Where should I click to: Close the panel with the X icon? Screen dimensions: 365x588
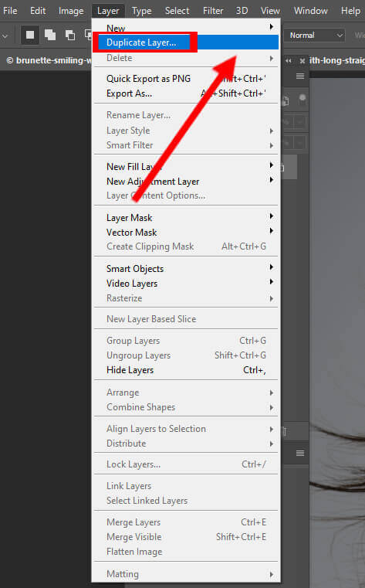coord(302,61)
